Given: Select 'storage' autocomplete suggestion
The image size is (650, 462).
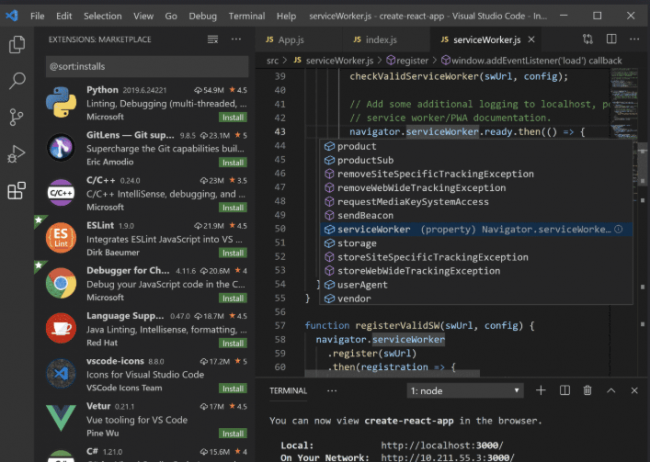Looking at the screenshot, I should click(476, 243).
